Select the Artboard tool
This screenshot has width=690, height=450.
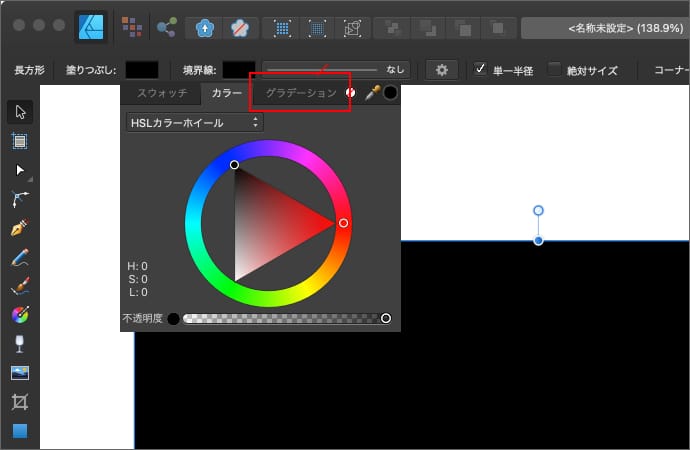tap(20, 140)
